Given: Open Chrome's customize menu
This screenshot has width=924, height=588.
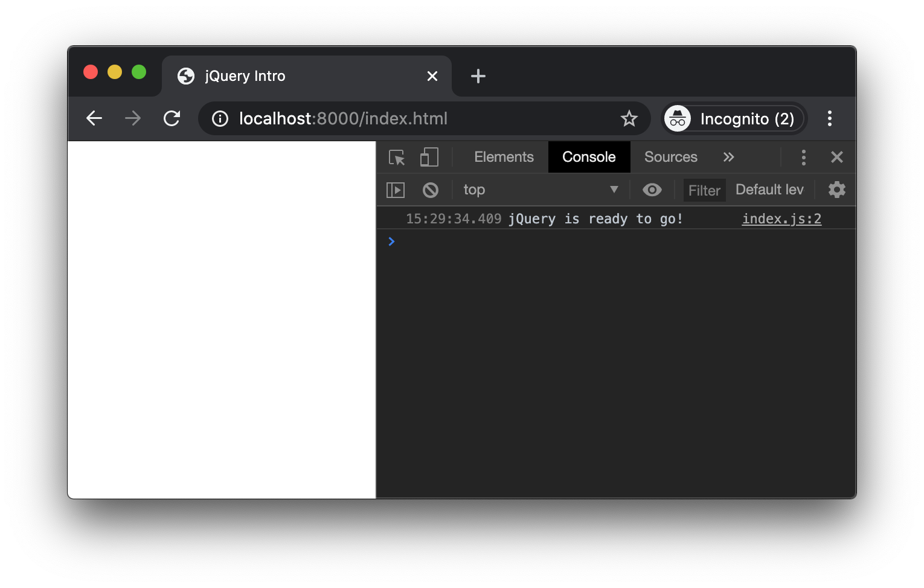Looking at the screenshot, I should tap(830, 118).
